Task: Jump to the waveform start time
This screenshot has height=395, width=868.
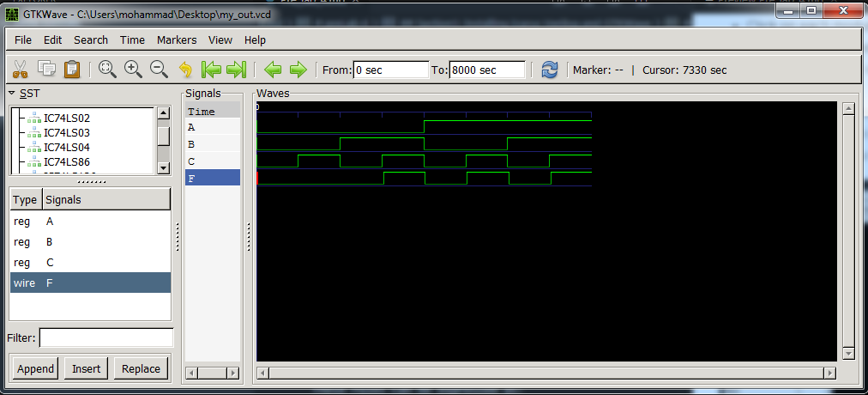Action: (211, 70)
